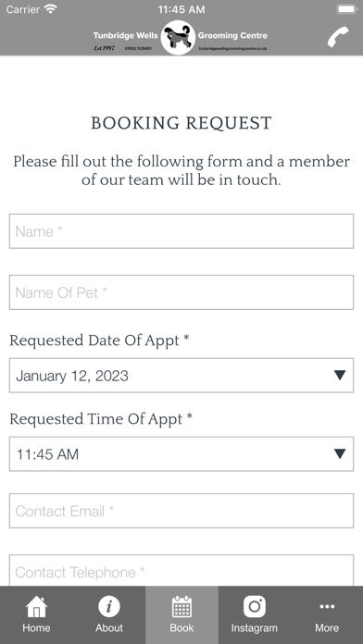Tap the Wi-Fi status icon
Screen dimensions: 363x644
coord(51,9)
